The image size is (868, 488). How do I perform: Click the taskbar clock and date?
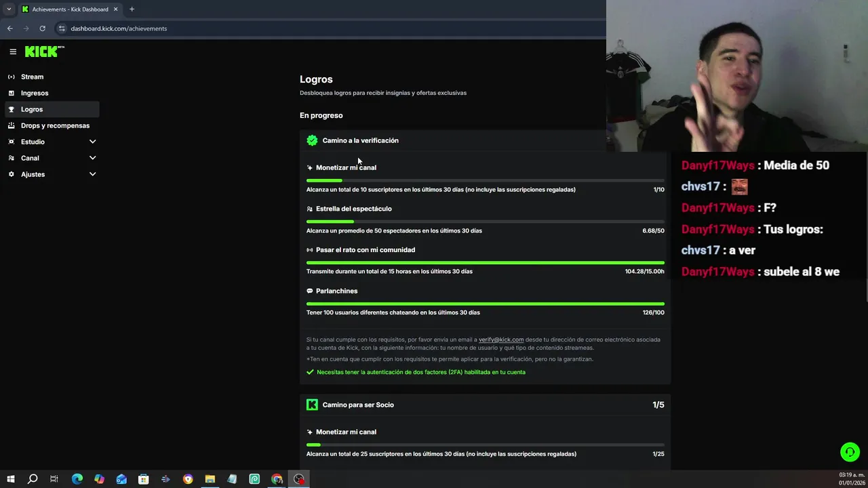852,479
